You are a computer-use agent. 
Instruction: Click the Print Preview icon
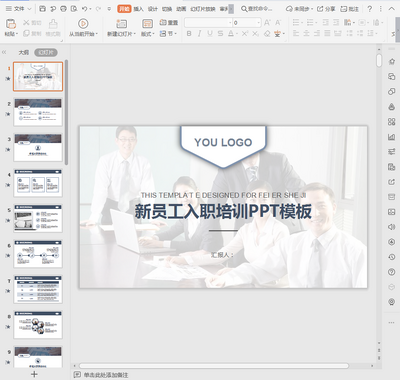(74, 9)
